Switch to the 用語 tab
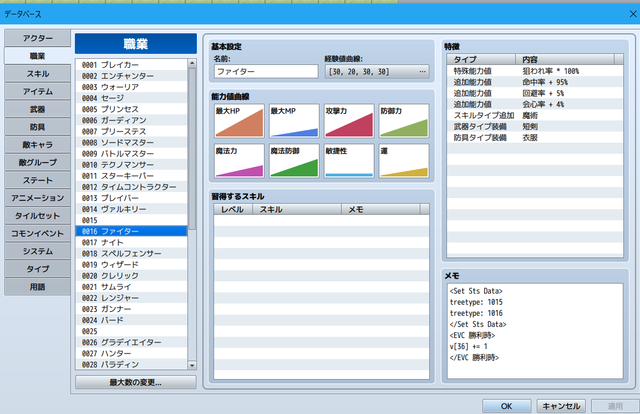This screenshot has width=640, height=414. click(x=38, y=287)
